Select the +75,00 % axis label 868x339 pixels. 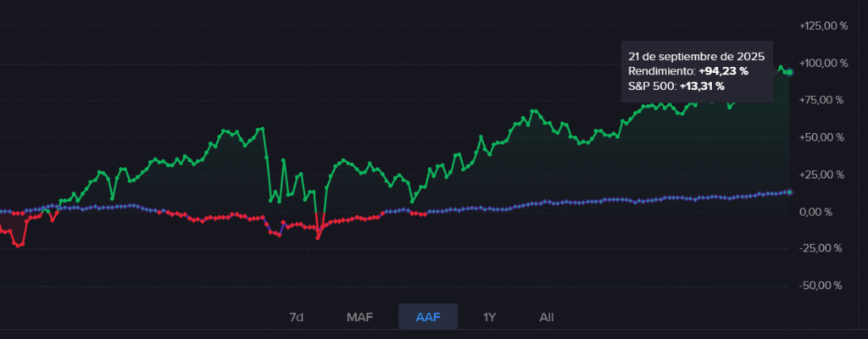(821, 100)
